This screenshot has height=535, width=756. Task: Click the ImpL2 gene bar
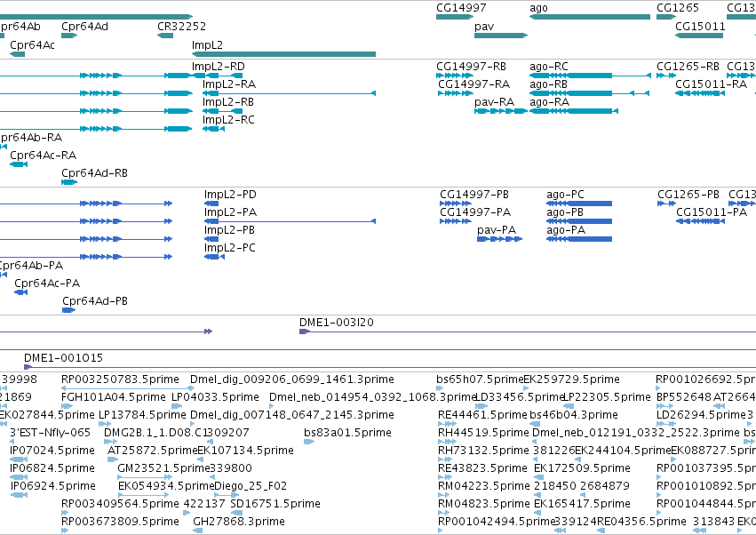[x=283, y=54]
